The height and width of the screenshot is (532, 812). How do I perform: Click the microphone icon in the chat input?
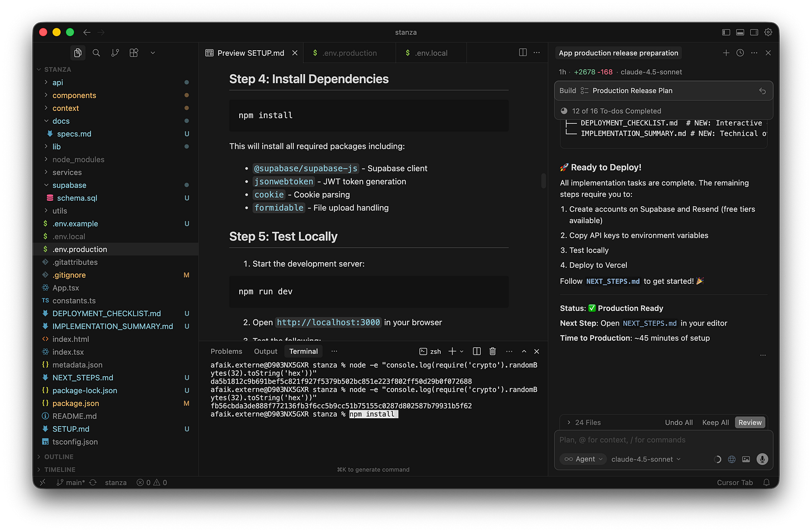click(x=762, y=459)
